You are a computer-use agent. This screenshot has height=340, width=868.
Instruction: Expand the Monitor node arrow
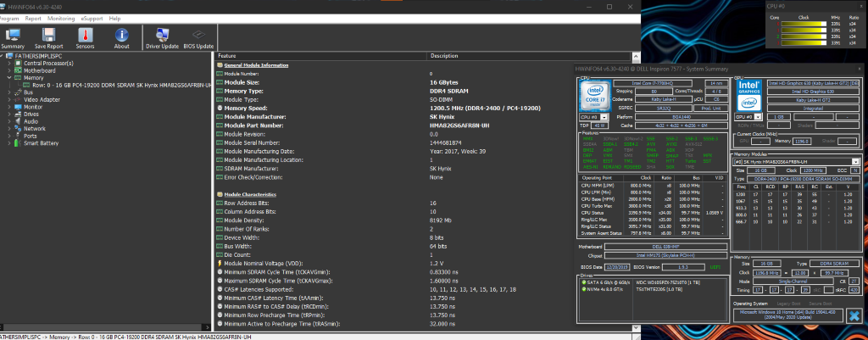click(x=9, y=107)
